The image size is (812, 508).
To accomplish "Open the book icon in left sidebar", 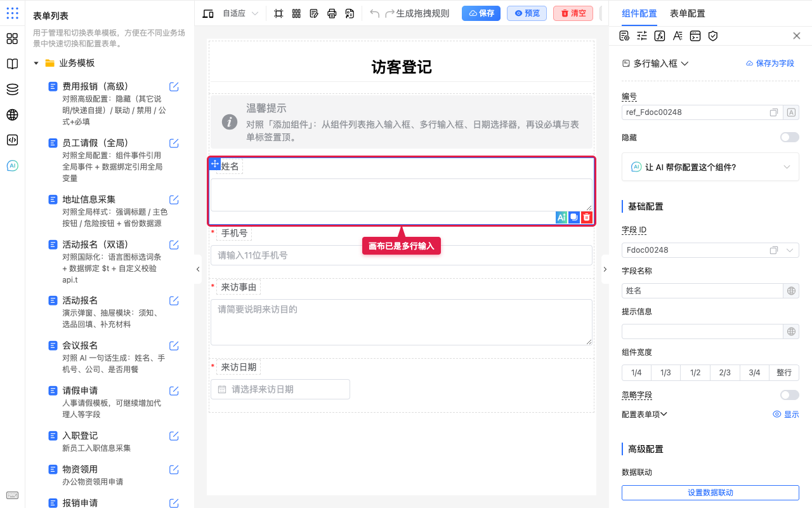I will click(12, 64).
